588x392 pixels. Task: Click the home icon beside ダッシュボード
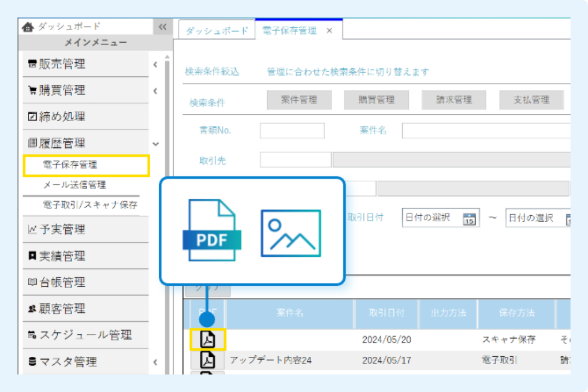(29, 27)
